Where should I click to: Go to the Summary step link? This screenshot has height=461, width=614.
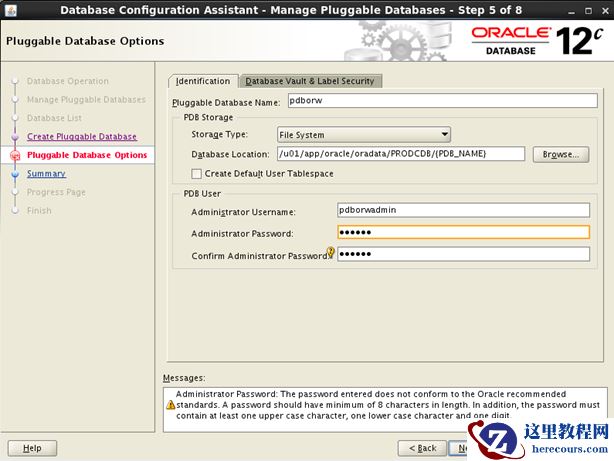coord(46,174)
